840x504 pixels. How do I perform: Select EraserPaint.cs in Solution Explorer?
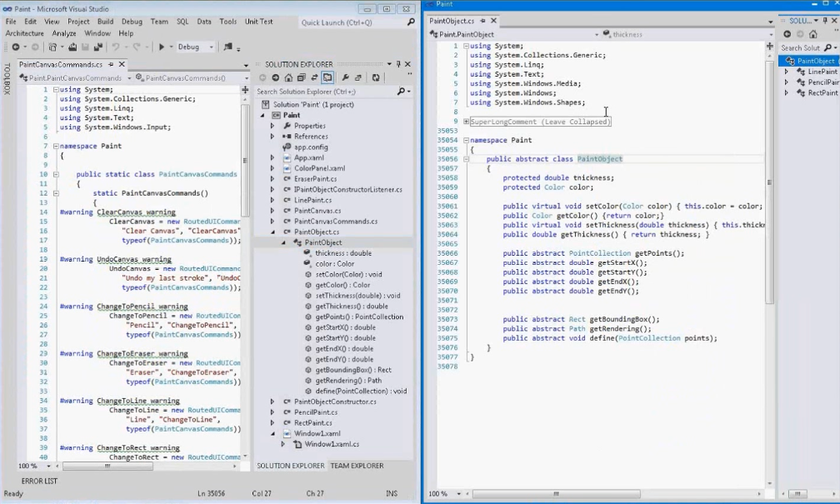(315, 179)
